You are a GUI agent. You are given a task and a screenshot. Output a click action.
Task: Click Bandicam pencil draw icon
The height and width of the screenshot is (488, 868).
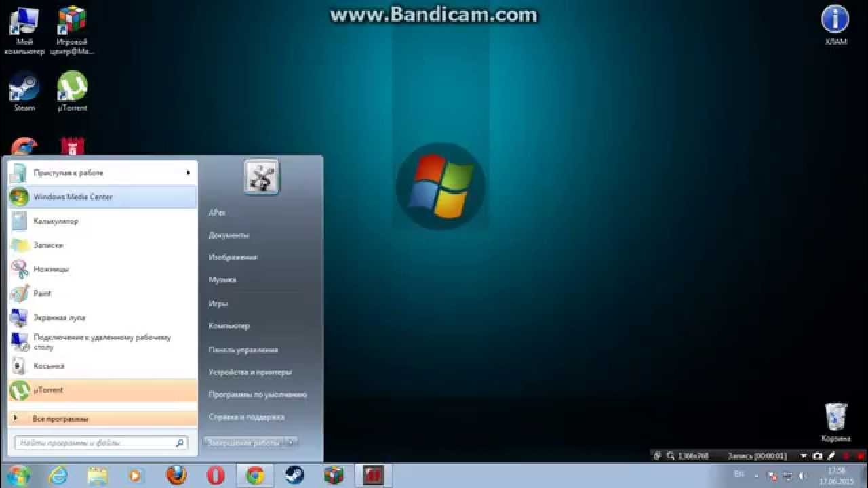(x=832, y=456)
